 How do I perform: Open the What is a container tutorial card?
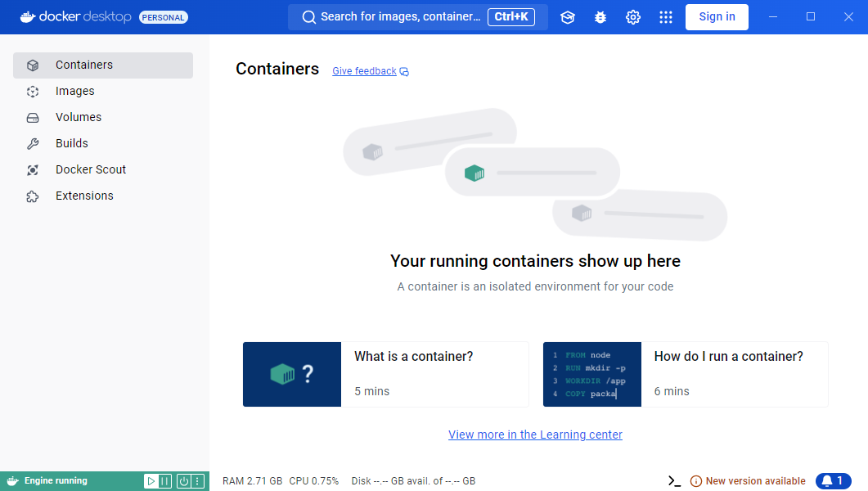pyautogui.click(x=385, y=374)
